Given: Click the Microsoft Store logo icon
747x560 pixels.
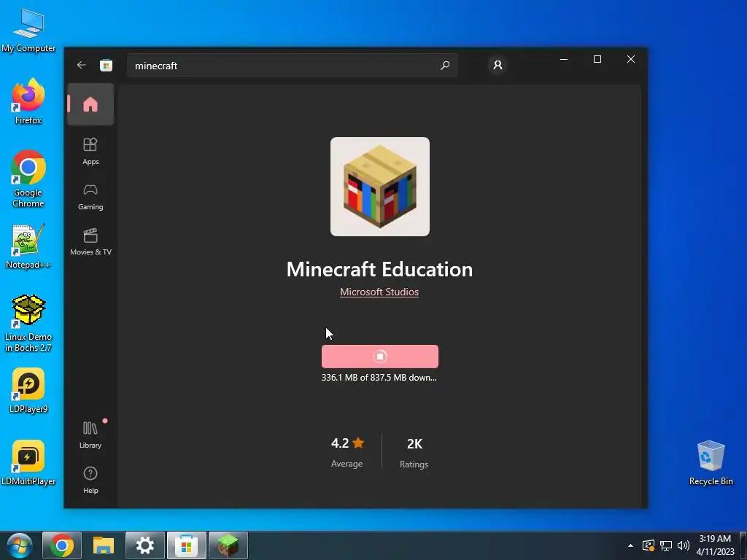Looking at the screenshot, I should point(107,65).
